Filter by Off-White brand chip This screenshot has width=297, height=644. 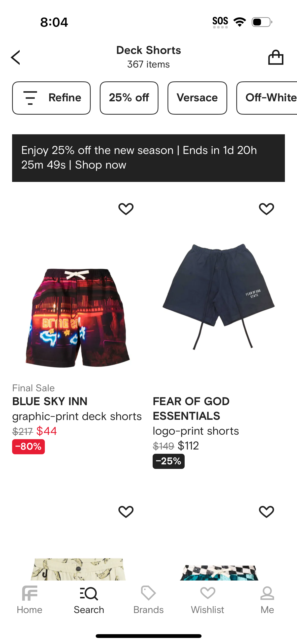[x=267, y=98]
